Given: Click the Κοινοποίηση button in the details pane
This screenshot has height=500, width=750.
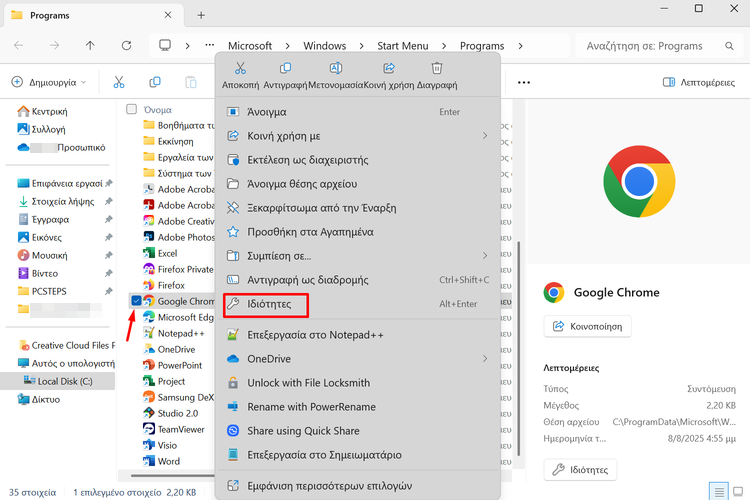Looking at the screenshot, I should [587, 326].
